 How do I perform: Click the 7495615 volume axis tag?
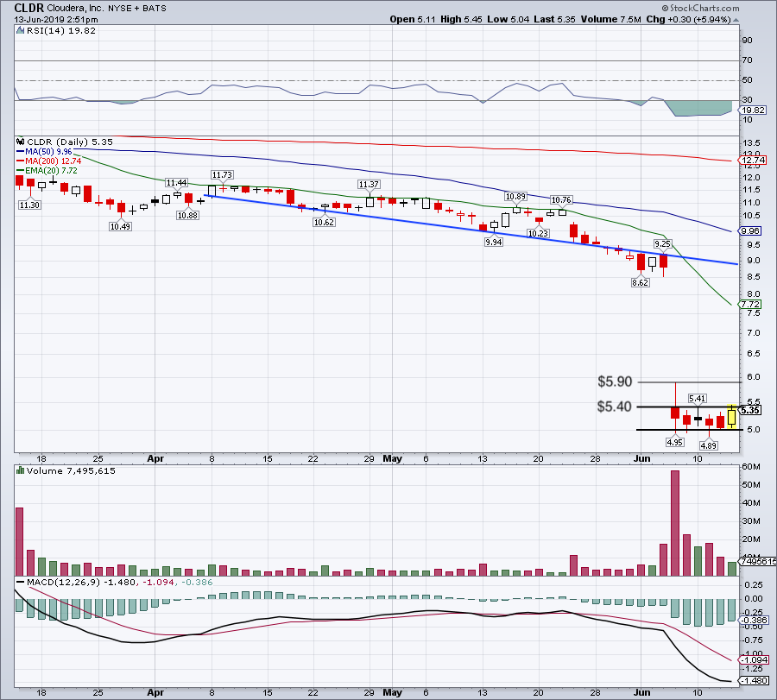[758, 561]
